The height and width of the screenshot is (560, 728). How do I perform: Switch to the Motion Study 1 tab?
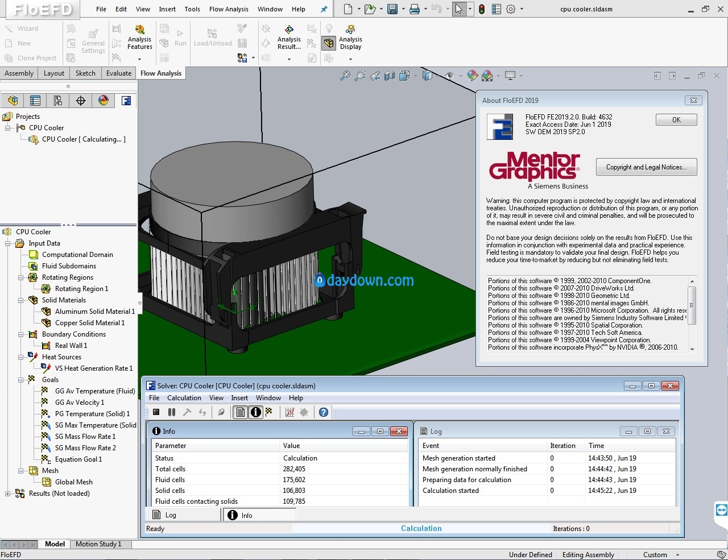(x=98, y=544)
